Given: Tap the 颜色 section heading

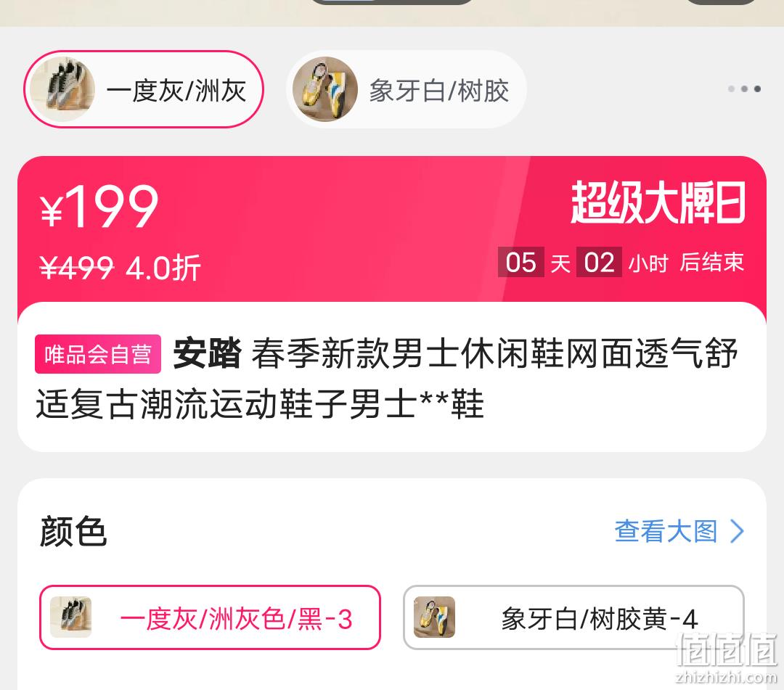Looking at the screenshot, I should 73,531.
